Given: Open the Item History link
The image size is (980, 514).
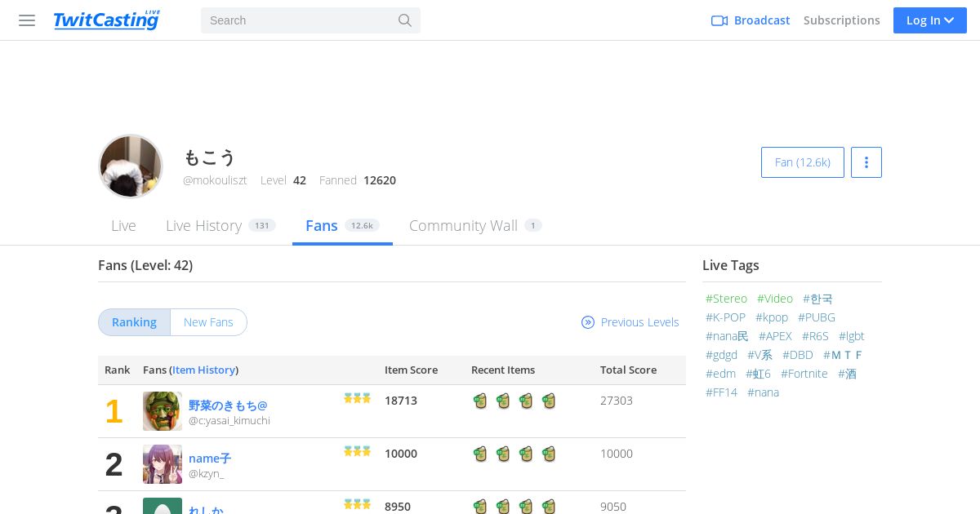Looking at the screenshot, I should pos(204,370).
